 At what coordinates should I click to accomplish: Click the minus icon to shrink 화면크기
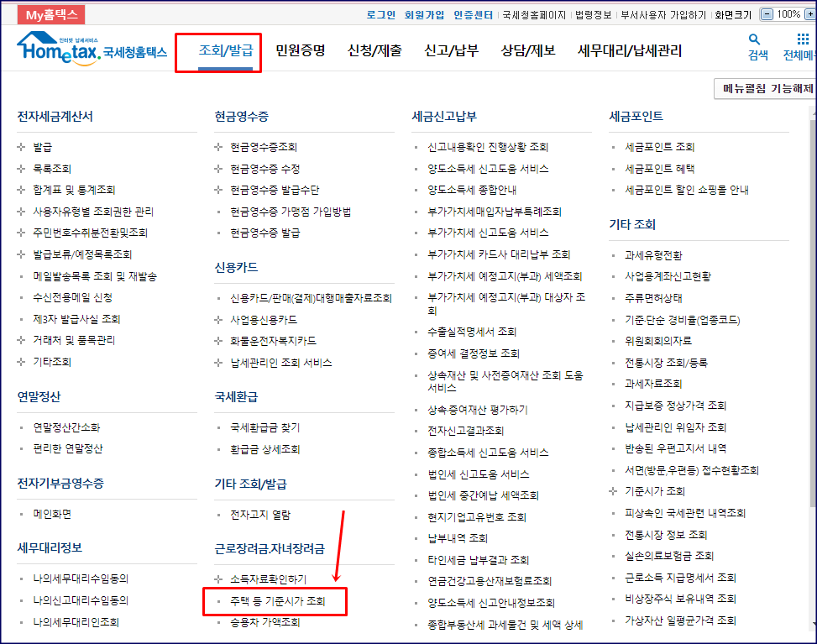[x=765, y=13]
